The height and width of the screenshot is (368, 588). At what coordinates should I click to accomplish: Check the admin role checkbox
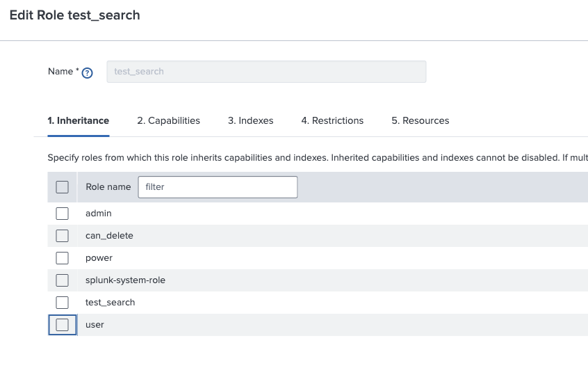coord(63,214)
